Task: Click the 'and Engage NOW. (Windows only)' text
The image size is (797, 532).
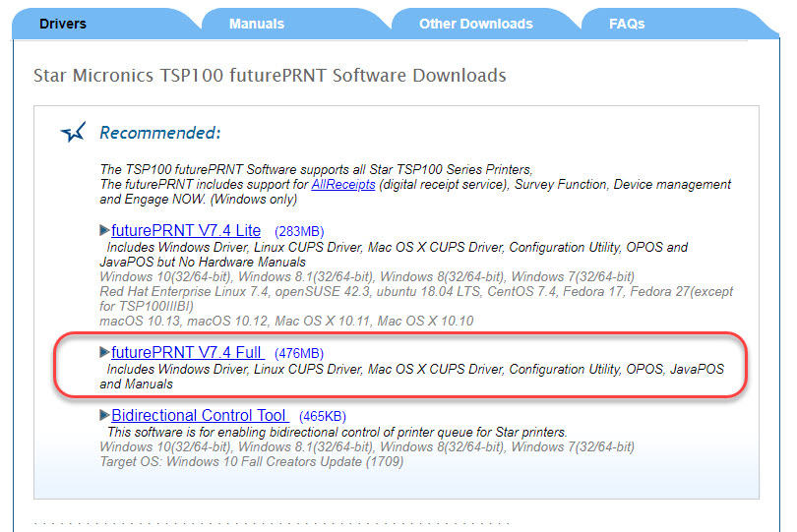Action: click(x=198, y=200)
